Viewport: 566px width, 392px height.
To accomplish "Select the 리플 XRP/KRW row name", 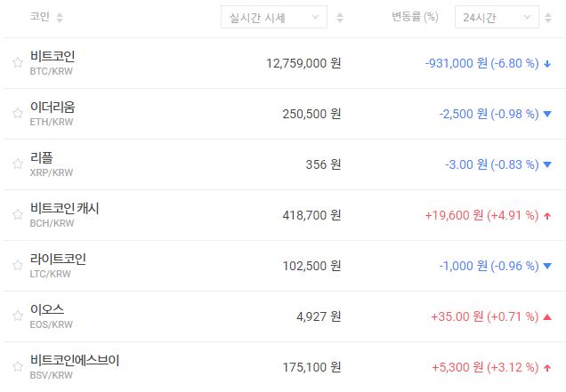I will [x=42, y=158].
